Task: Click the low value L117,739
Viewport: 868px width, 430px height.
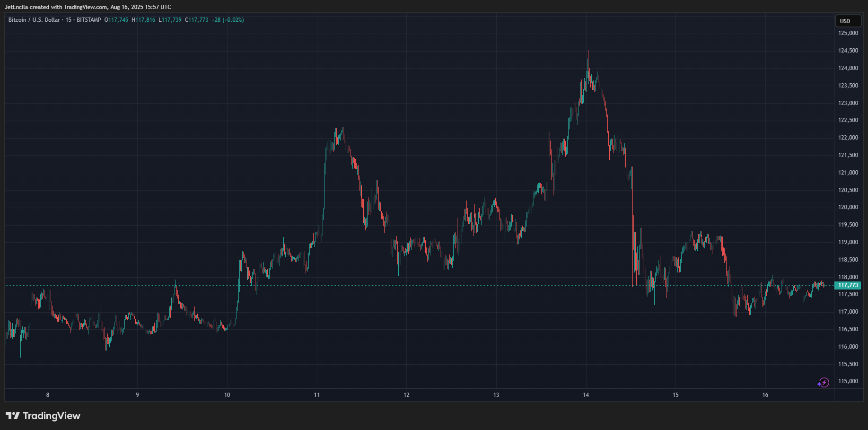Action: [170, 20]
